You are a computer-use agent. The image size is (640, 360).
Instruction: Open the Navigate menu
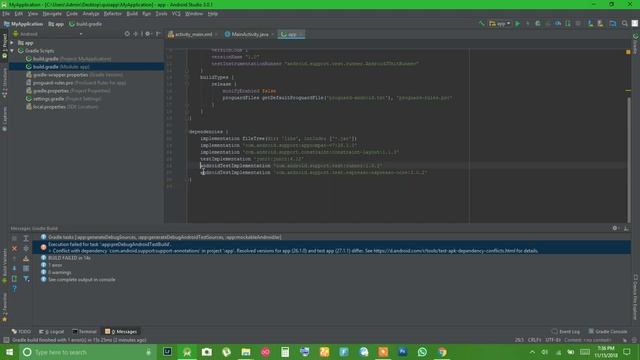click(52, 14)
